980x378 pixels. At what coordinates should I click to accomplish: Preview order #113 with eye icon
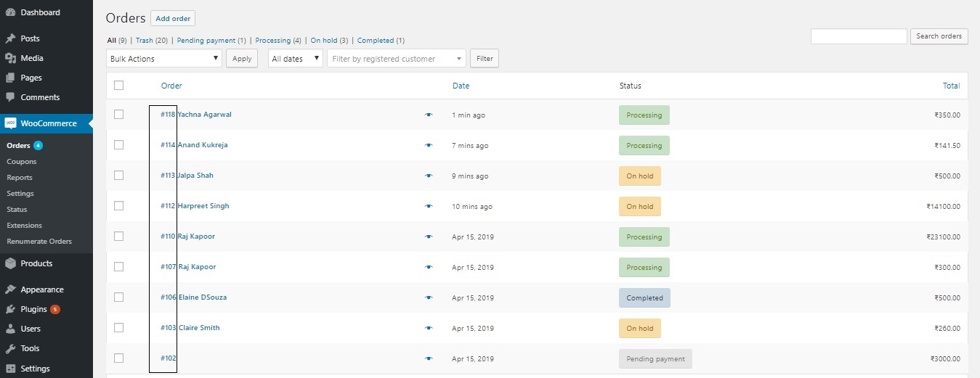pos(429,176)
